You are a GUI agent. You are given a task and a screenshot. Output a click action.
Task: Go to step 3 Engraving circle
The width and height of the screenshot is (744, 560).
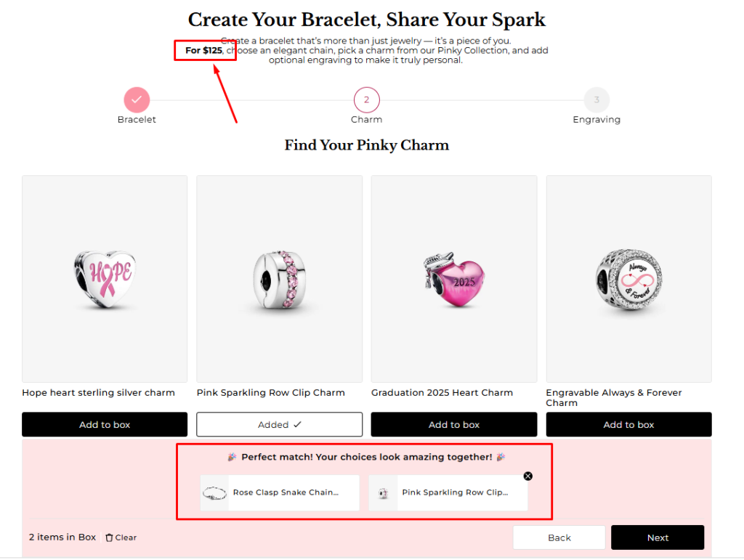(x=597, y=100)
